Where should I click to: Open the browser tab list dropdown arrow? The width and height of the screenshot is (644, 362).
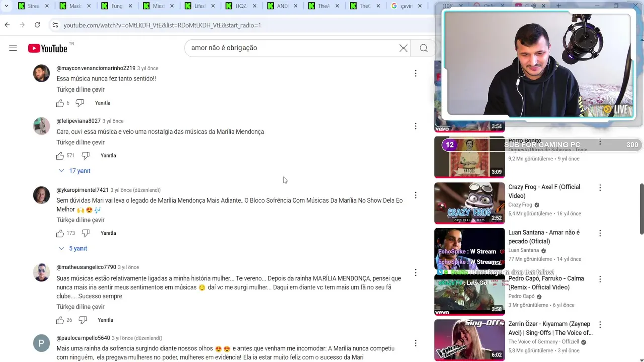point(6,6)
